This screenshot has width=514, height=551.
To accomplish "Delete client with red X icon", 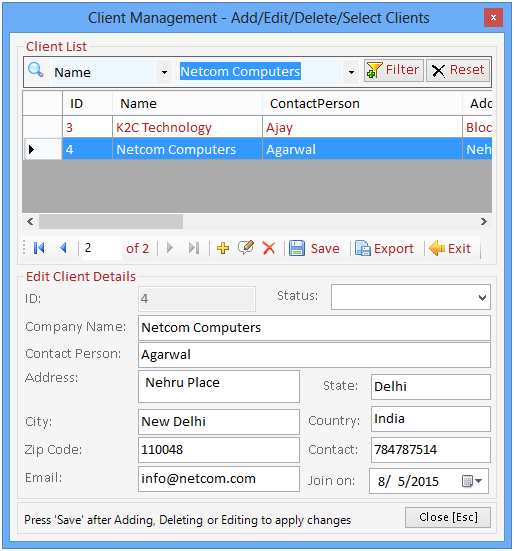I will [x=269, y=248].
